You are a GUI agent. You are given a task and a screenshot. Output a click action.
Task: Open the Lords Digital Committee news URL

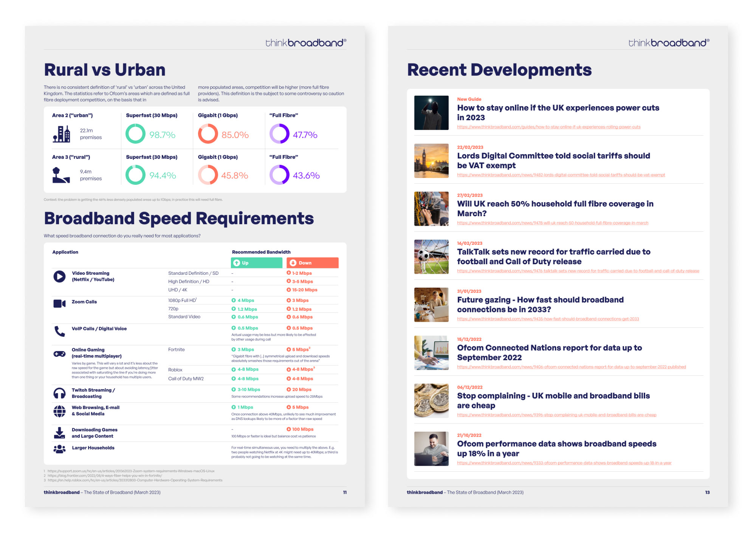point(561,175)
